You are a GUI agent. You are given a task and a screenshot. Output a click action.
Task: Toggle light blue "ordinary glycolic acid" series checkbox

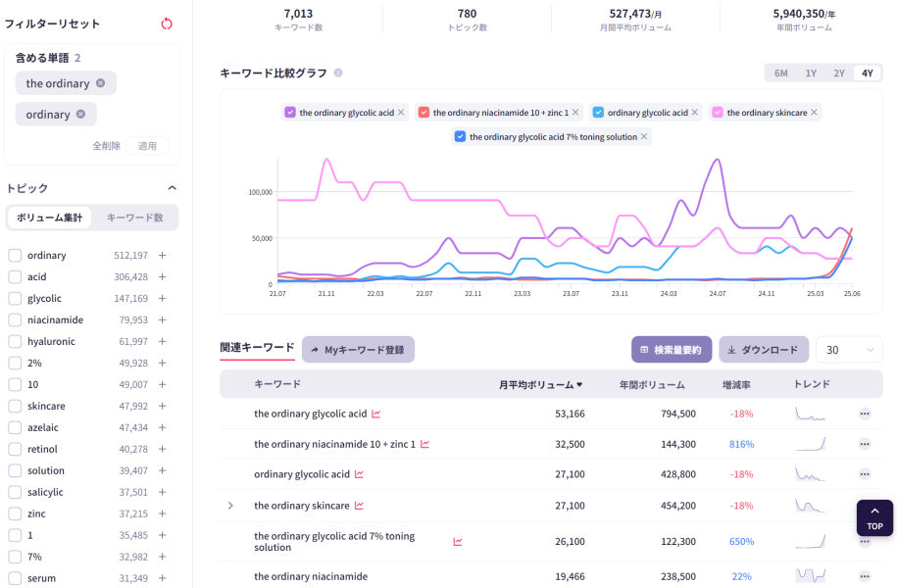(598, 112)
